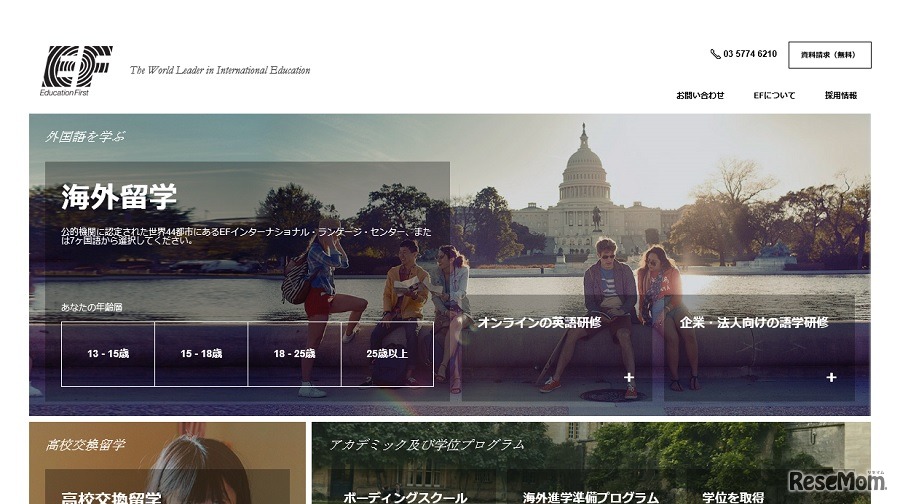Choose the 15 - 18歳 age group
The width and height of the screenshot is (900, 504).
(x=201, y=354)
